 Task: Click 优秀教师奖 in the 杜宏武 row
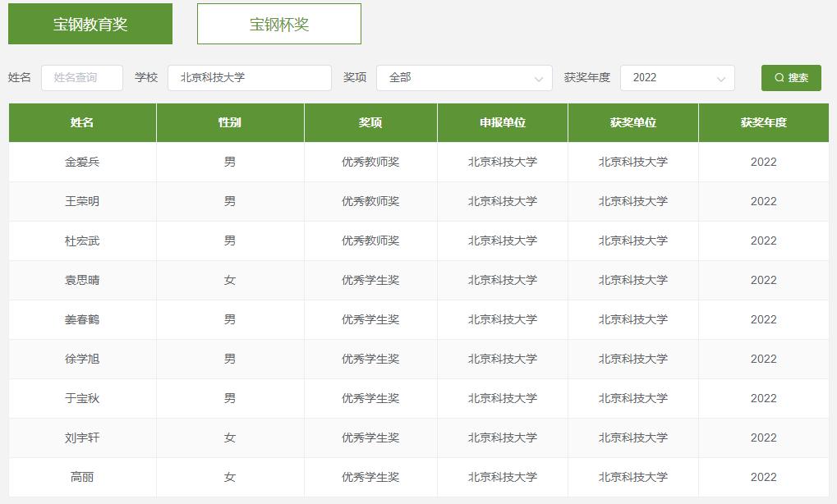[371, 241]
